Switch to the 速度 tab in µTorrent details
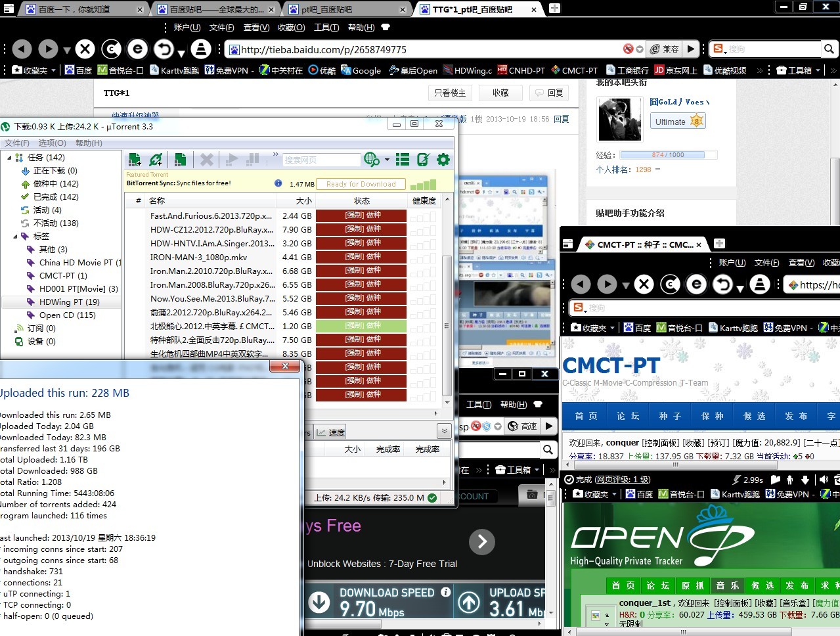This screenshot has height=636, width=840. [330, 432]
